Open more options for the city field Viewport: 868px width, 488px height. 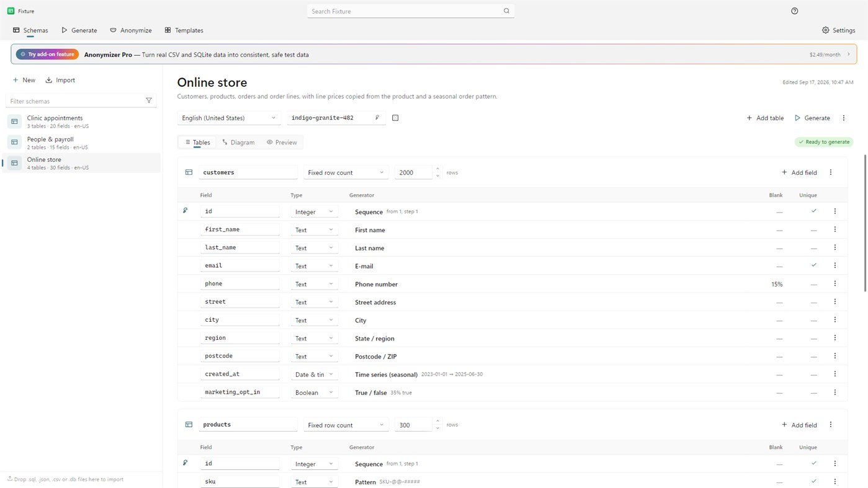click(x=835, y=320)
